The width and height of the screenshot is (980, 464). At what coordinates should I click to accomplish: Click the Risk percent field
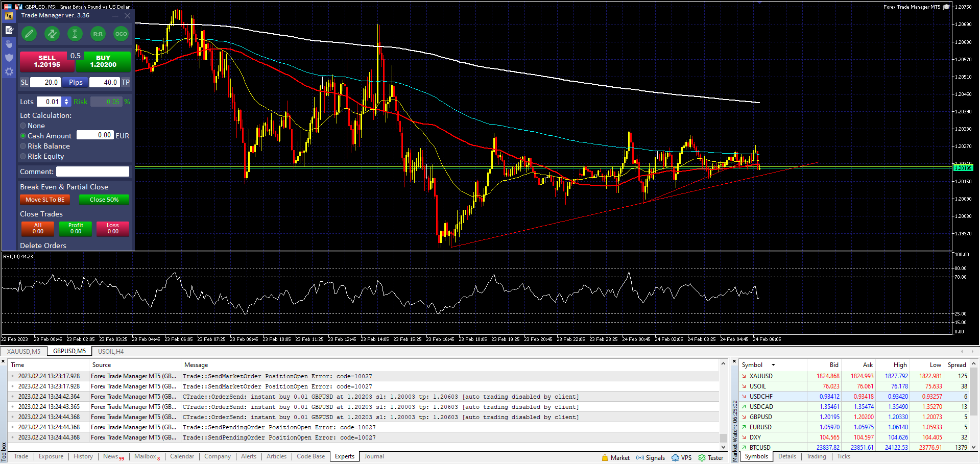[x=106, y=102]
